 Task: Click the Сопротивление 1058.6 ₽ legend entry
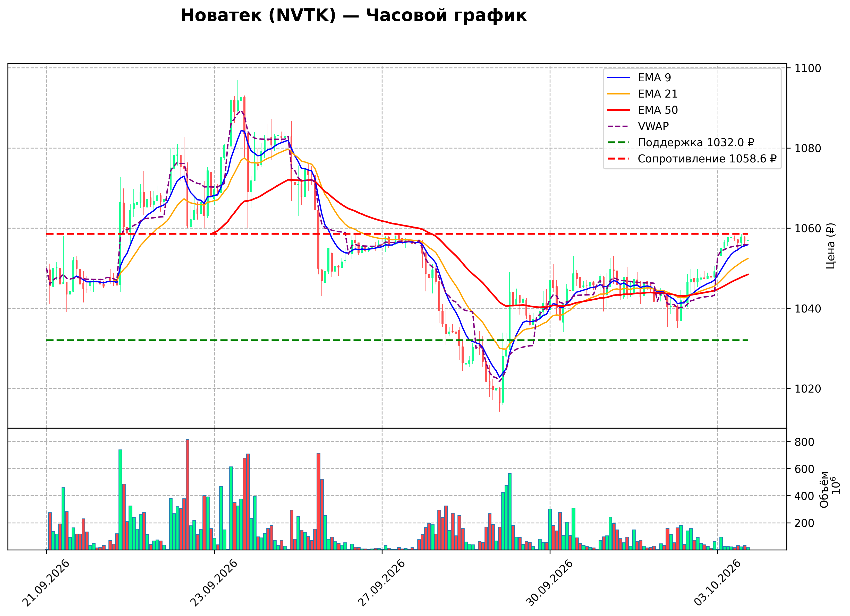[x=692, y=159]
